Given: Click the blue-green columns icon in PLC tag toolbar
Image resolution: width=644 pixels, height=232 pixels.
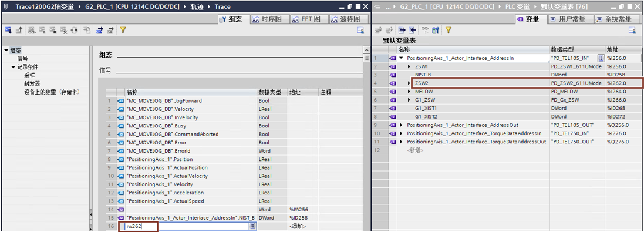Looking at the screenshot, I should (x=436, y=30).
